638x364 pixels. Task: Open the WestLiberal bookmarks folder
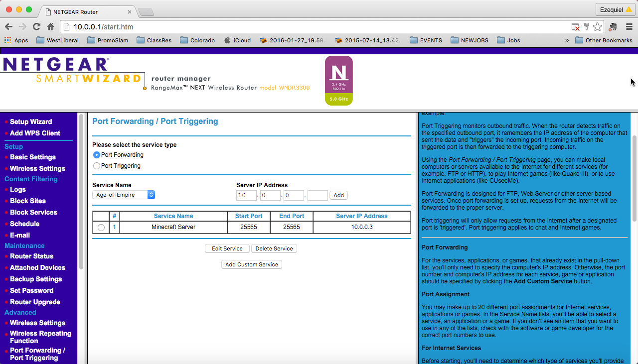57,40
